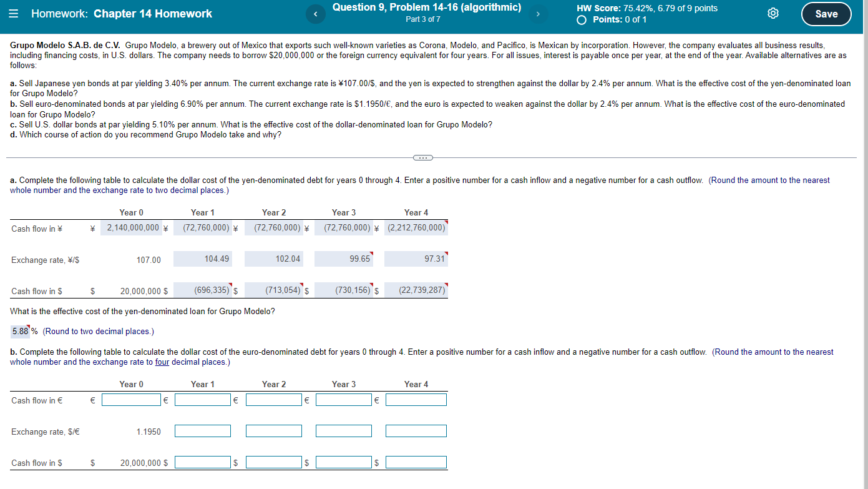868x489 pixels.
Task: Click the Year 4 euro cash flow input field
Action: click(x=416, y=399)
